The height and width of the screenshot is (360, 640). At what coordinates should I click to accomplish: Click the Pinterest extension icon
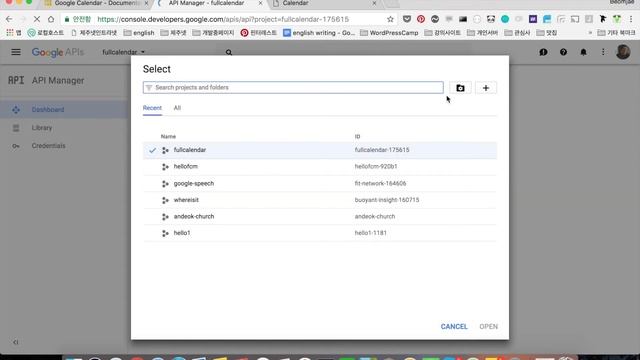click(421, 19)
